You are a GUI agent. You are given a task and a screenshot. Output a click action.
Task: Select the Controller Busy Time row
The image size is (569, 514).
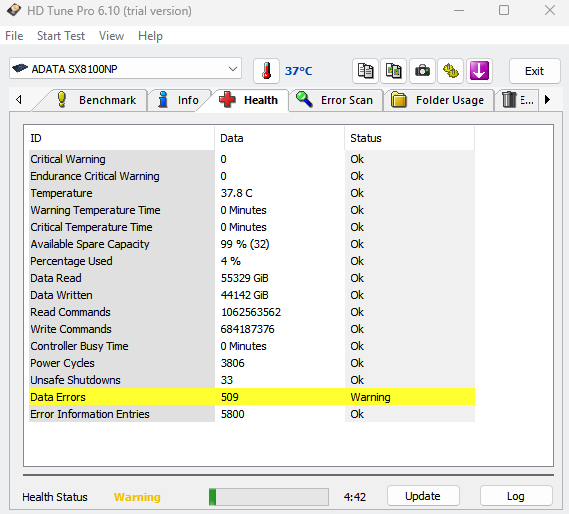click(252, 346)
